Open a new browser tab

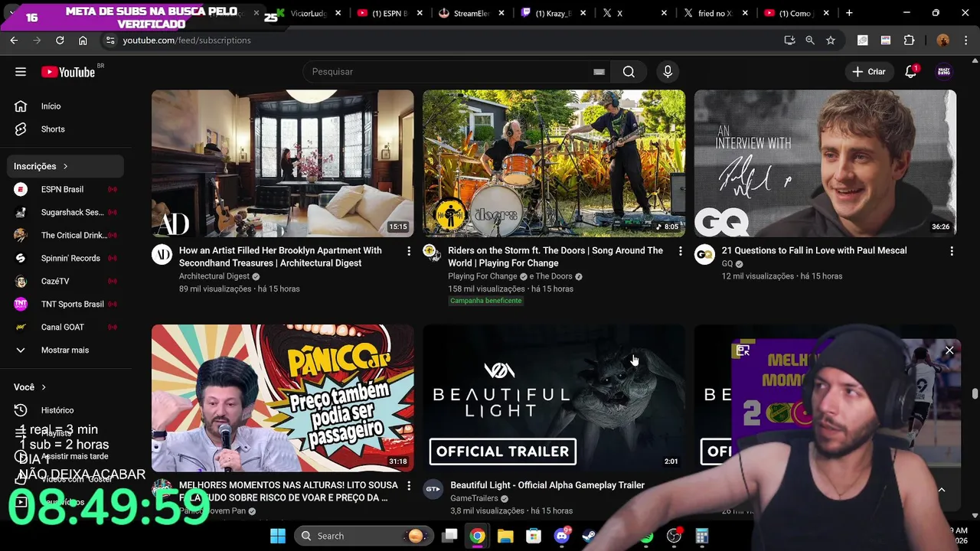click(849, 13)
